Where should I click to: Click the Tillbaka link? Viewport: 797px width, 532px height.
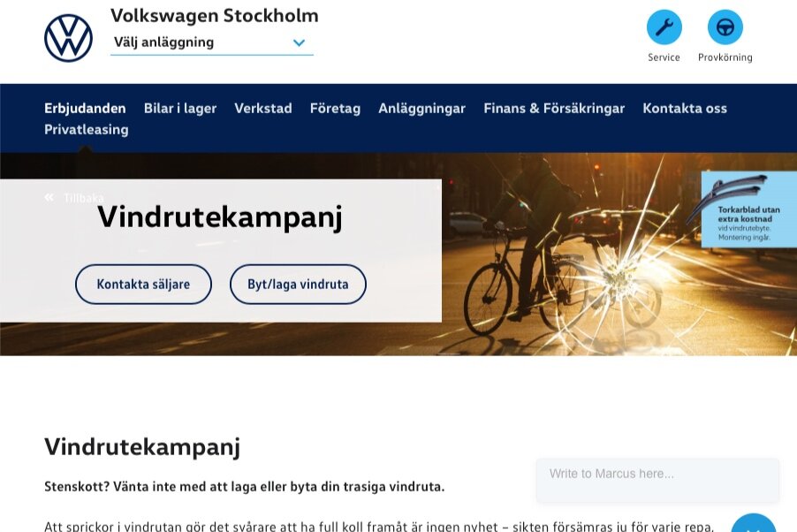point(83,198)
